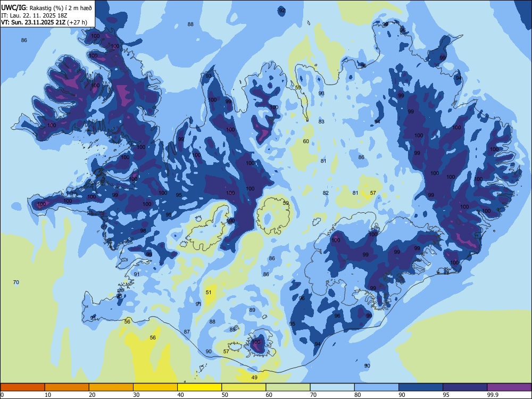Click the pale green 60–70 legend swatch
This screenshot has height=399, width=532.
click(288, 387)
